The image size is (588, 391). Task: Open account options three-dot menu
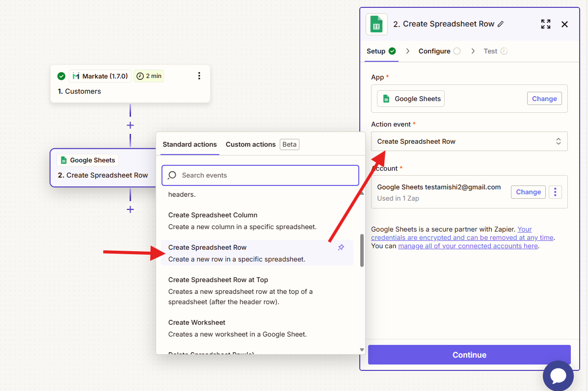[x=555, y=192]
